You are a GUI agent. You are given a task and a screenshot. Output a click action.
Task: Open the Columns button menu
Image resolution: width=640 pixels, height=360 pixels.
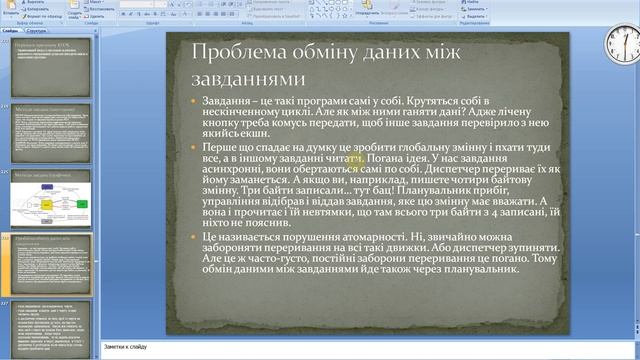tap(232, 14)
